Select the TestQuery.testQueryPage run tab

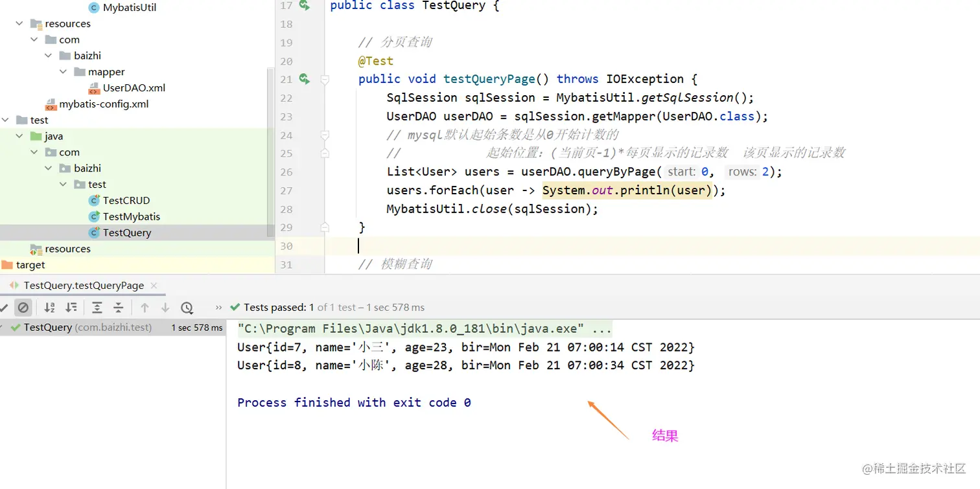[x=84, y=286]
